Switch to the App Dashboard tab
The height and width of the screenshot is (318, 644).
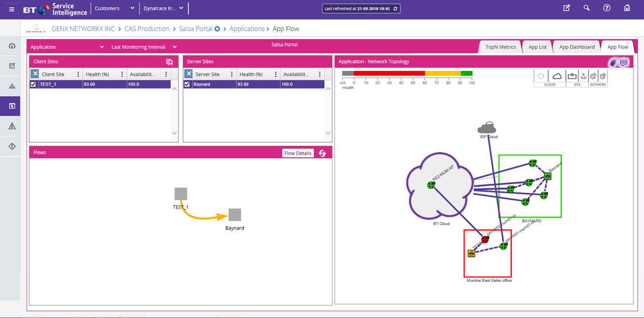[577, 47]
